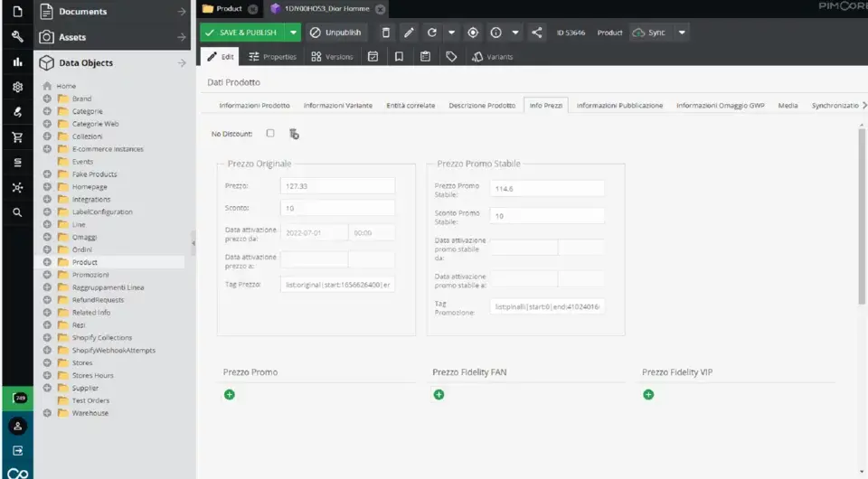This screenshot has width=868, height=479.
Task: Click the Prezzo Promo Stabile field 114.6
Action: coord(547,189)
